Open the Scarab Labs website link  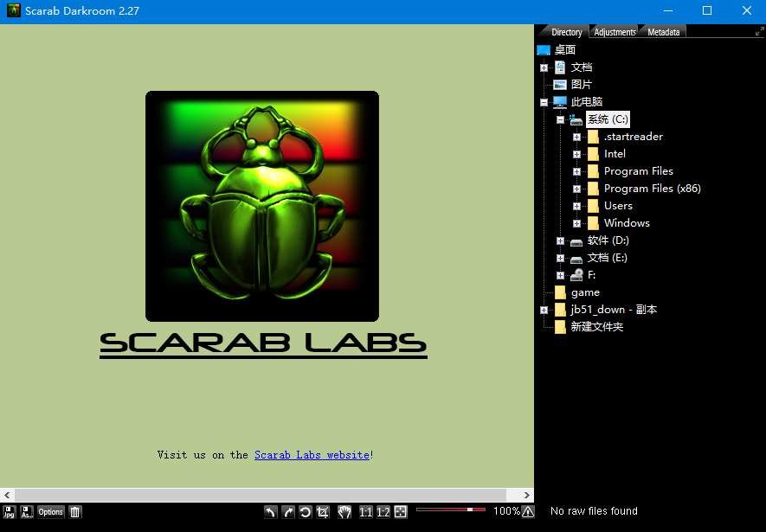coord(312,455)
